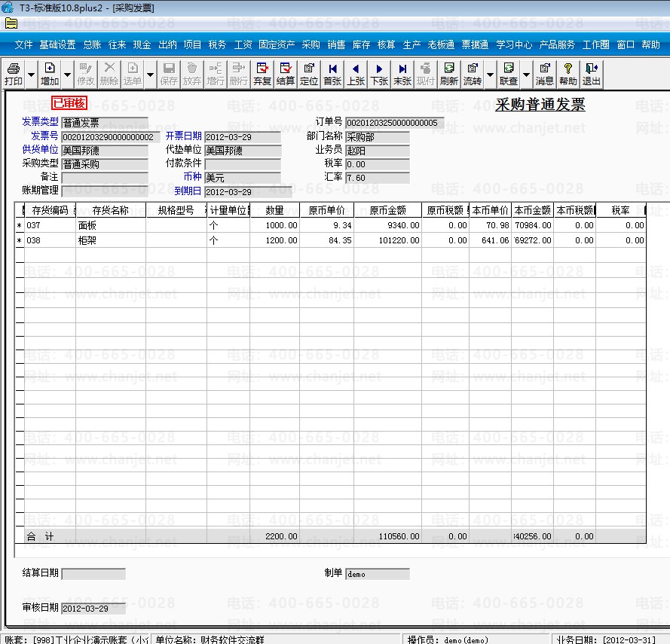Expand the dropdown arrow next to 联查
Screen dimensions: 670x644
point(526,75)
